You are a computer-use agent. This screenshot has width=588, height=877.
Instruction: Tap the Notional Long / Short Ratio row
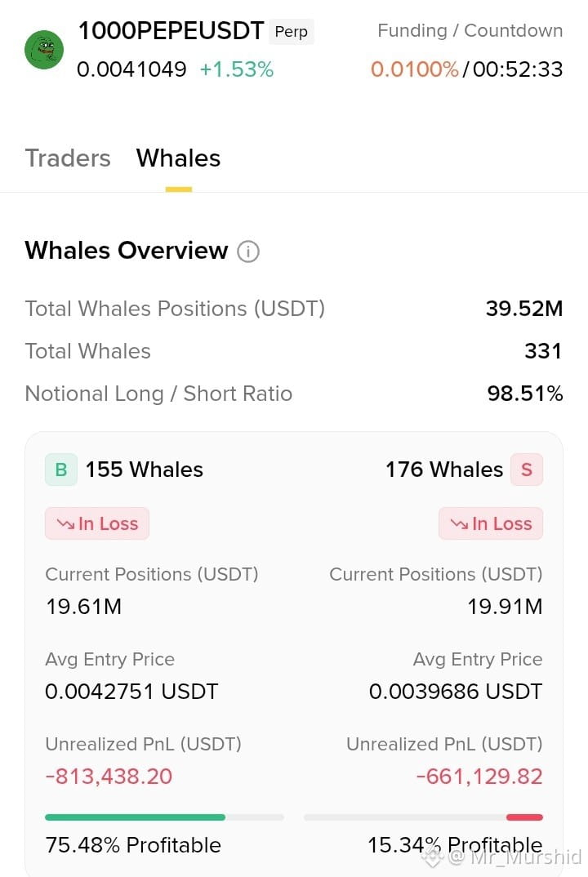coord(294,394)
